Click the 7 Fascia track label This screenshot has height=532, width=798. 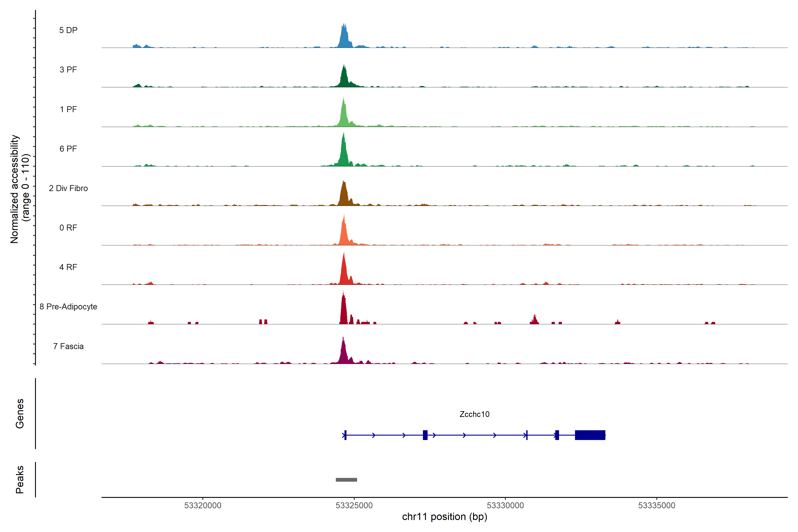(68, 346)
